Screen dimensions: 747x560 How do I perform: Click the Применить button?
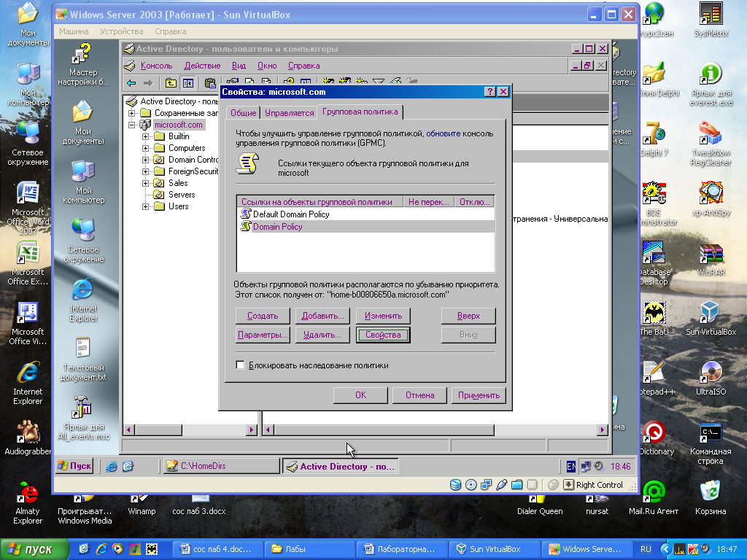point(479,395)
